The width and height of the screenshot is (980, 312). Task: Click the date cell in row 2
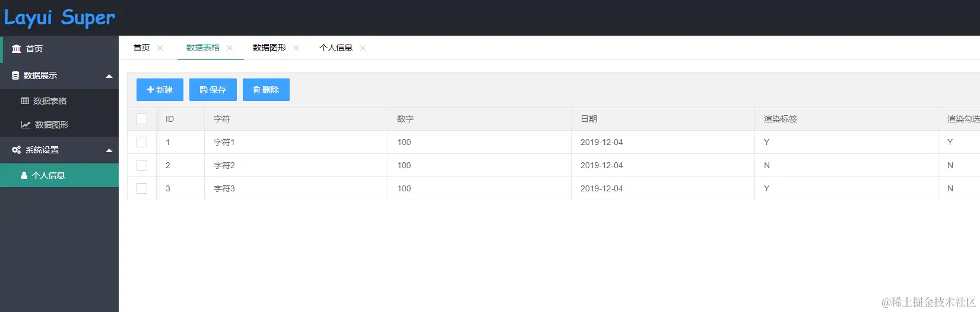coord(663,165)
